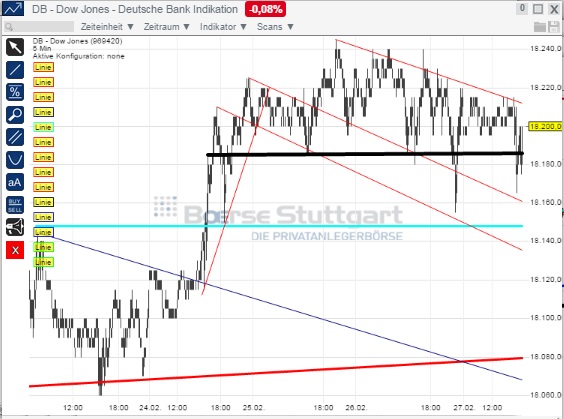564x419 pixels.
Task: Open the Zeitraum dropdown
Action: coord(167,27)
